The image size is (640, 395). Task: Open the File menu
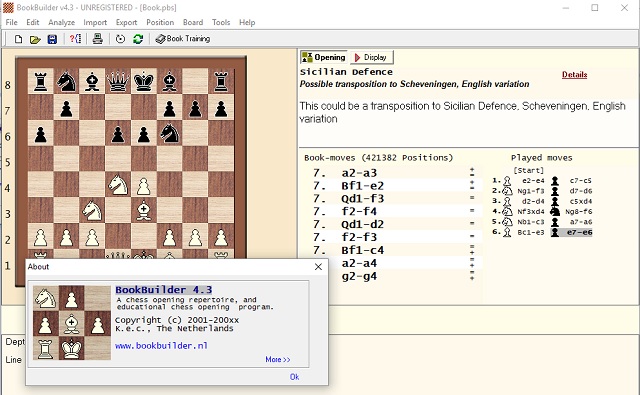coord(11,22)
